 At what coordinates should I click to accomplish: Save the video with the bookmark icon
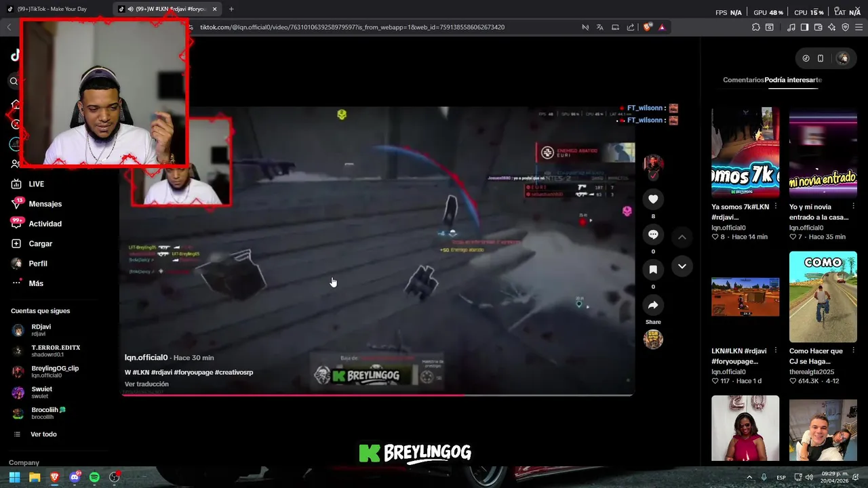pos(653,270)
